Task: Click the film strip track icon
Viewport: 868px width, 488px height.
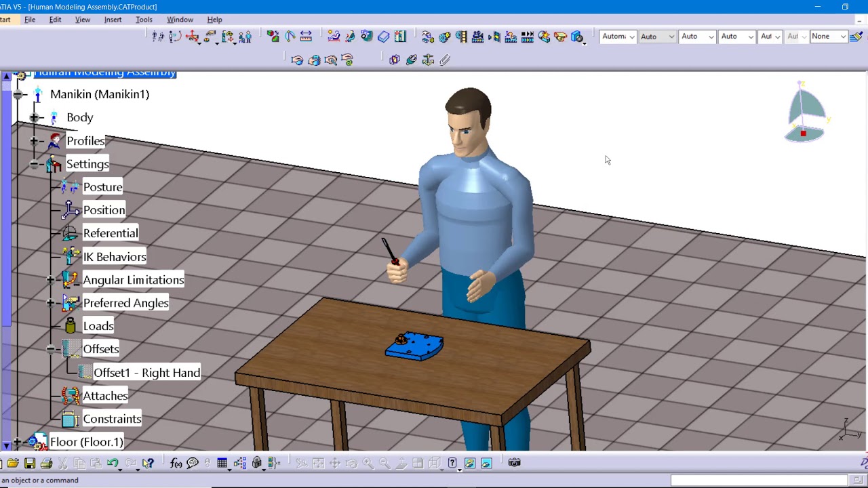Action: [x=462, y=36]
